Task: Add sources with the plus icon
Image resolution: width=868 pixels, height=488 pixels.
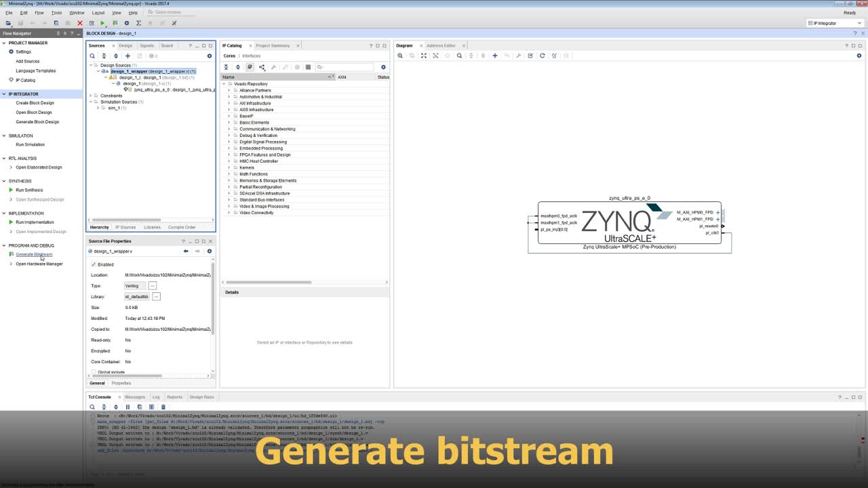Action: pos(127,56)
